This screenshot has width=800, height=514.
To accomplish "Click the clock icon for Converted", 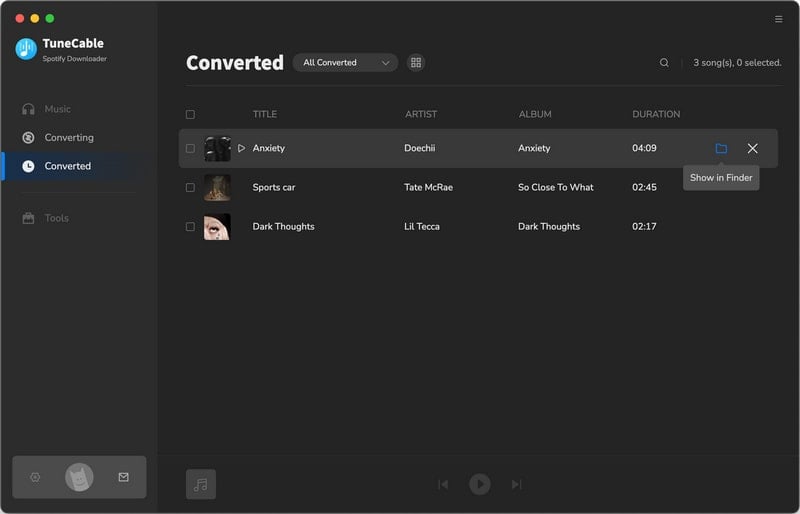I will click(x=29, y=166).
